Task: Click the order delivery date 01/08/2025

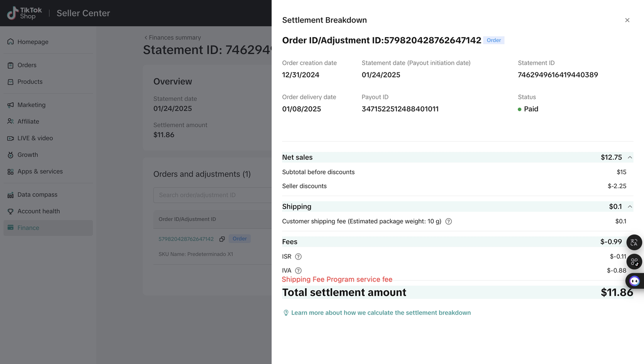Action: tap(301, 109)
